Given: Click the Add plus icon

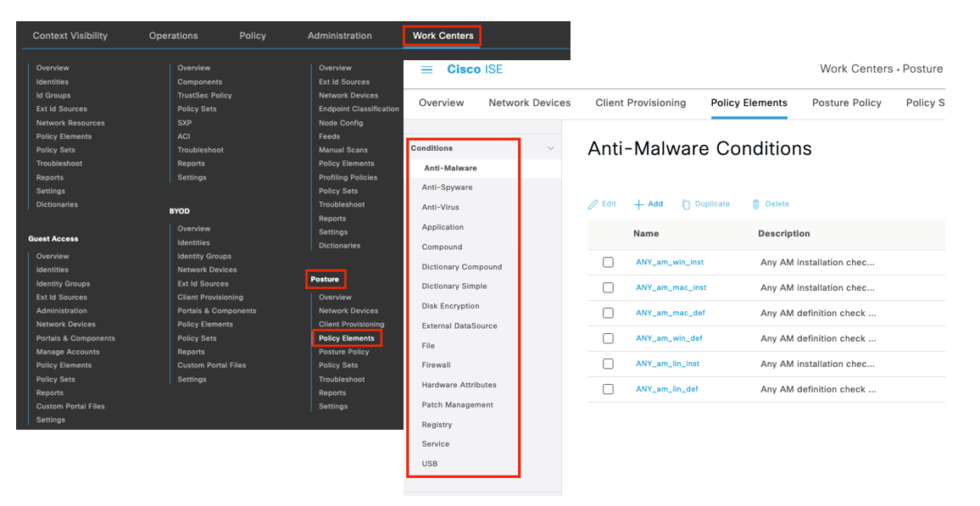Looking at the screenshot, I should click(638, 204).
